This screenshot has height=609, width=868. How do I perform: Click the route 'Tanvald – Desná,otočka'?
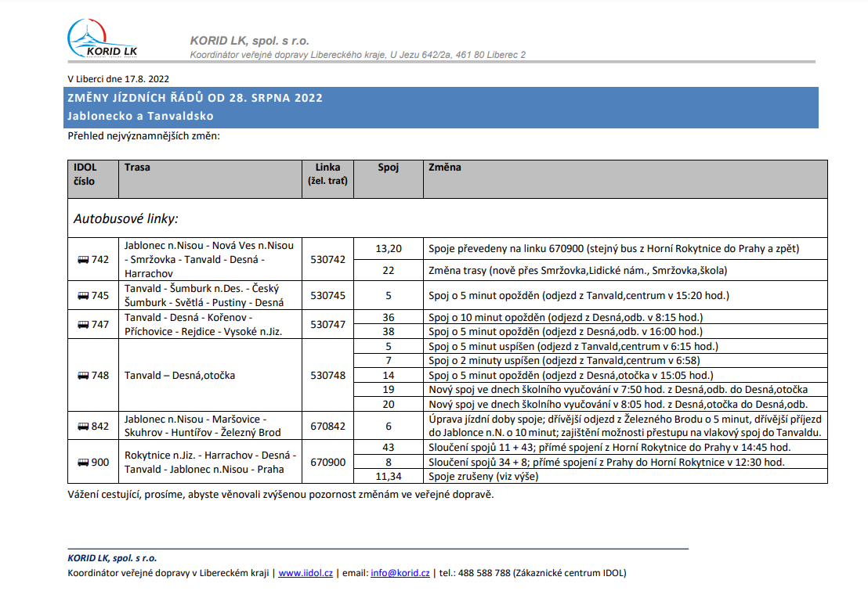[180, 376]
